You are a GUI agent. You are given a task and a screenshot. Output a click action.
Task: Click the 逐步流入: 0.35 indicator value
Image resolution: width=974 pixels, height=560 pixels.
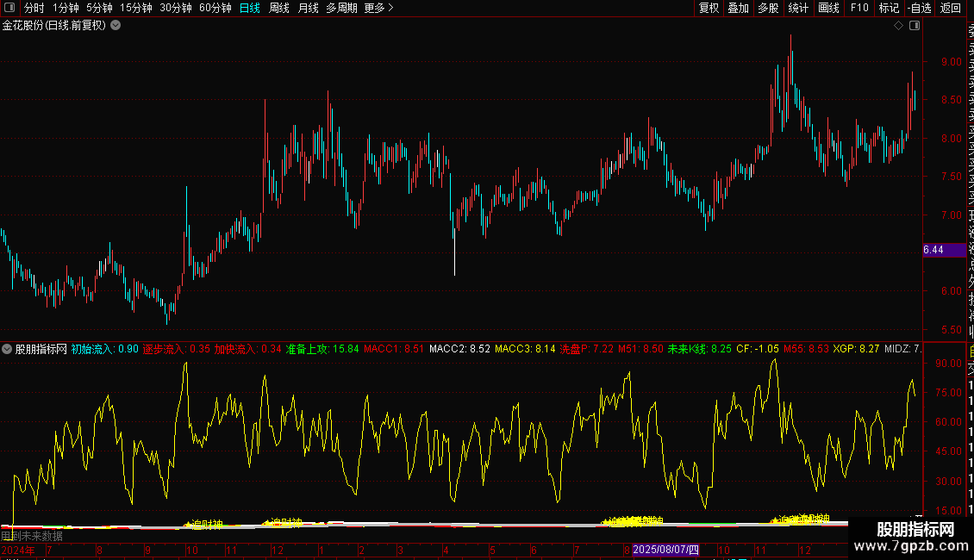coord(177,349)
